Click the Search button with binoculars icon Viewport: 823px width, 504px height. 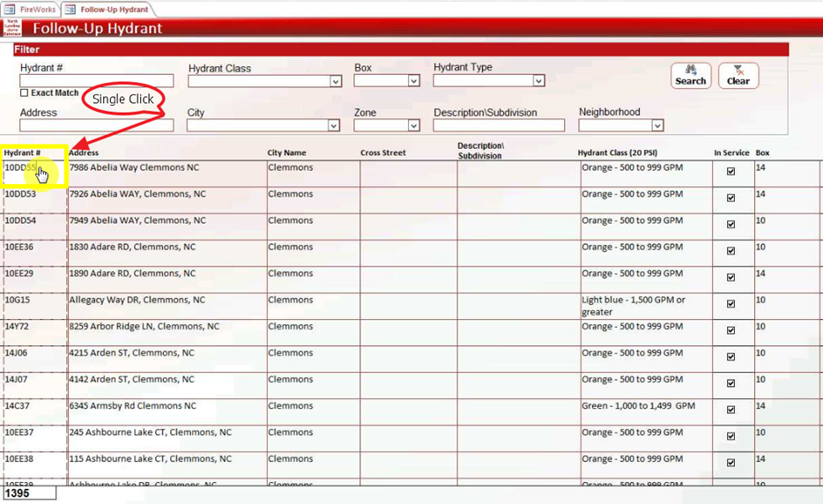[691, 76]
